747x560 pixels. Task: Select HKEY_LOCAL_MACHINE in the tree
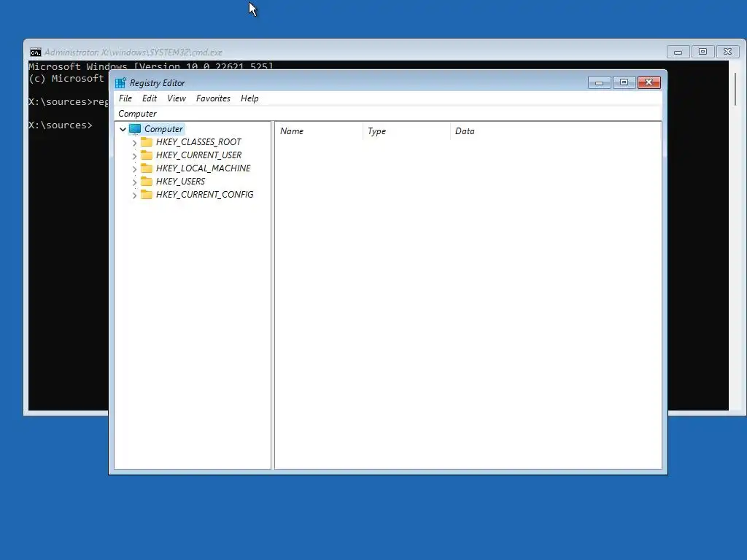203,168
